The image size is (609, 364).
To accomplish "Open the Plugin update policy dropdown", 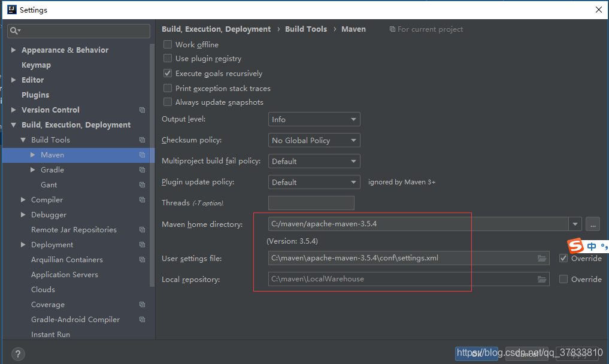I will click(x=314, y=182).
